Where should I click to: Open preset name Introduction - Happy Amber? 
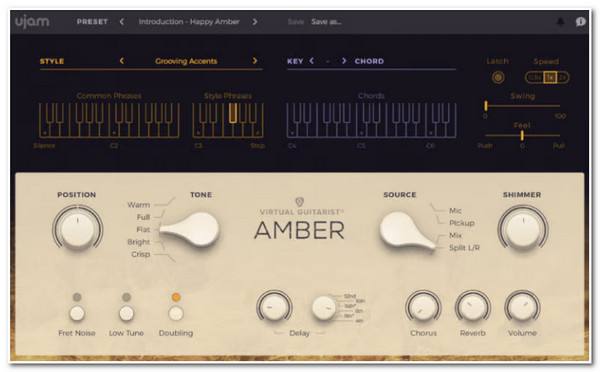[189, 22]
